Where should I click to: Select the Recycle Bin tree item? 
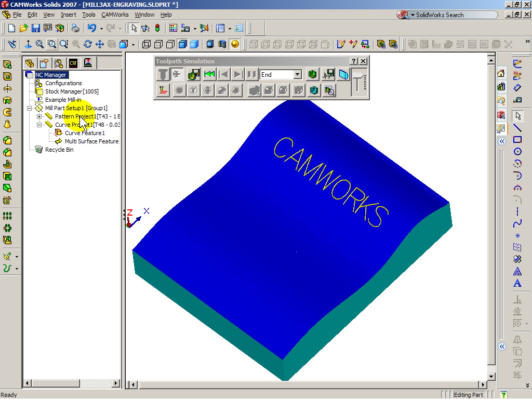coord(59,150)
